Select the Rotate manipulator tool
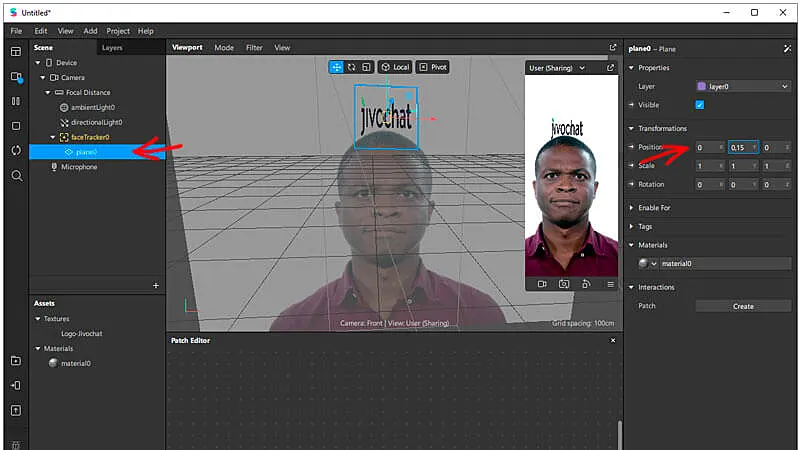The width and height of the screenshot is (800, 450). (352, 67)
